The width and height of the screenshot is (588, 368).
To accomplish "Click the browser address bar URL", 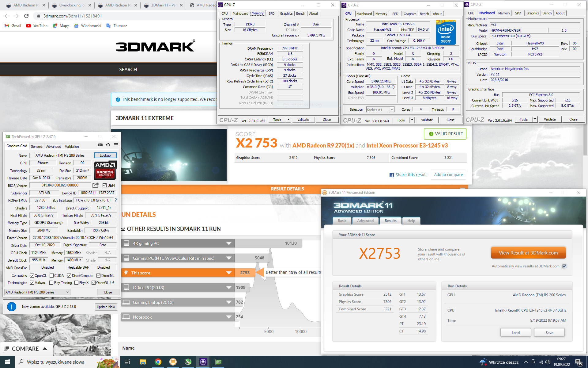I will pos(73,16).
